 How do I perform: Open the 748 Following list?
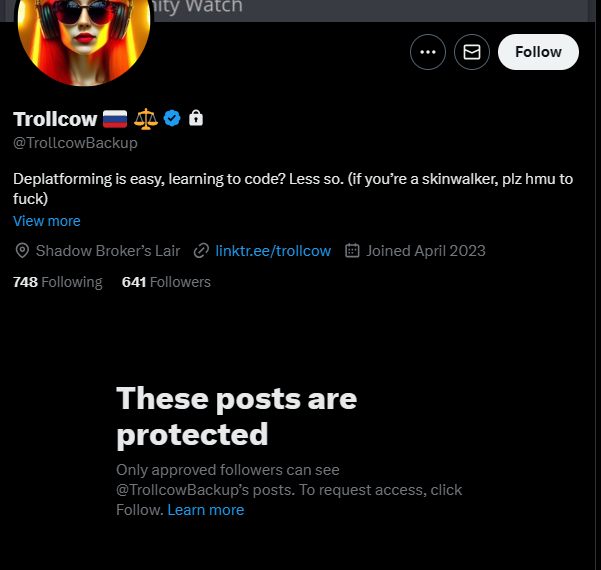pyautogui.click(x=58, y=282)
